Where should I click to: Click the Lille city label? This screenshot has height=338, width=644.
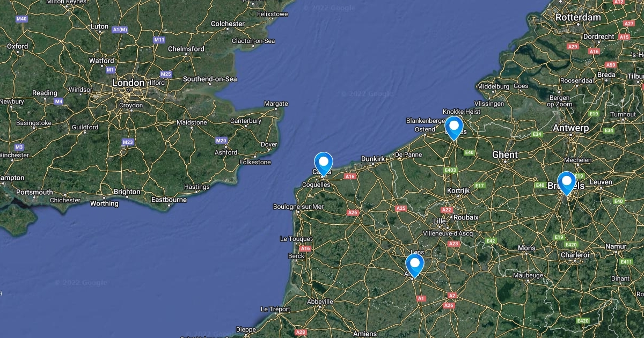point(440,221)
